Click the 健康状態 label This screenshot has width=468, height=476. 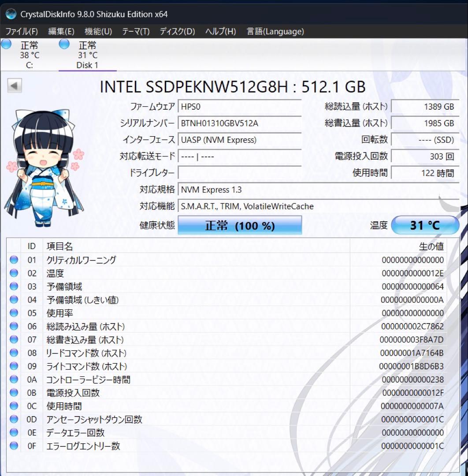(157, 225)
